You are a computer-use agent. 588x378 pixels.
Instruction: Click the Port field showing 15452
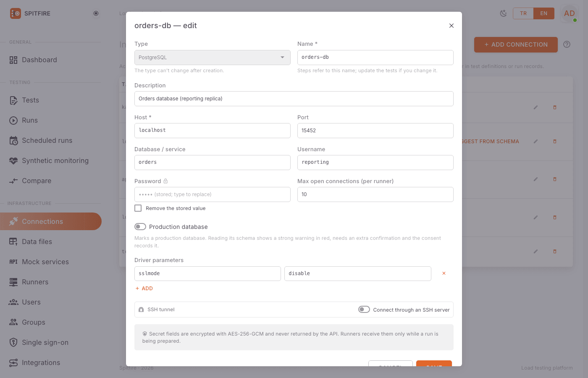click(375, 131)
